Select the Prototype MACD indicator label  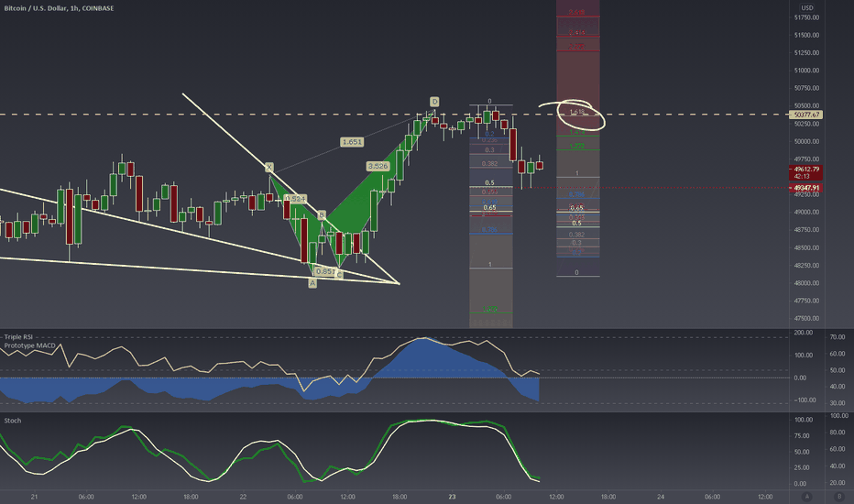30,345
